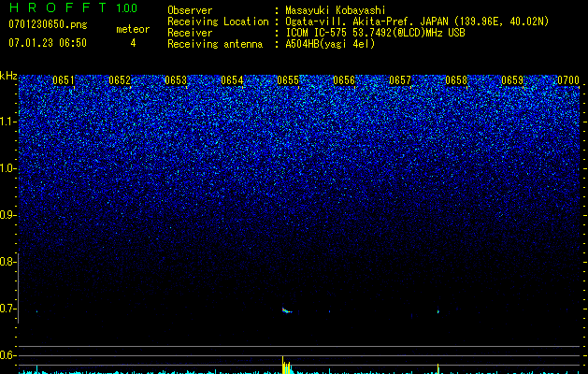
Task: Click the 0659 time marker
Action: [512, 80]
